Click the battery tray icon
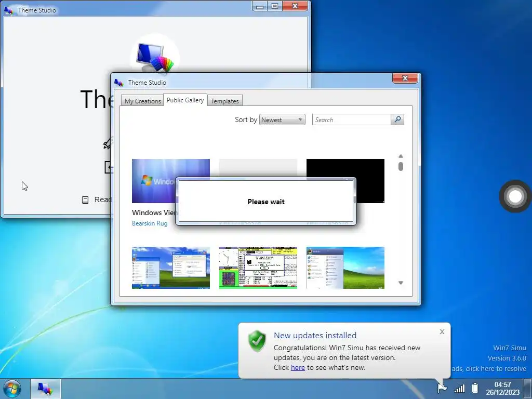 click(x=475, y=388)
